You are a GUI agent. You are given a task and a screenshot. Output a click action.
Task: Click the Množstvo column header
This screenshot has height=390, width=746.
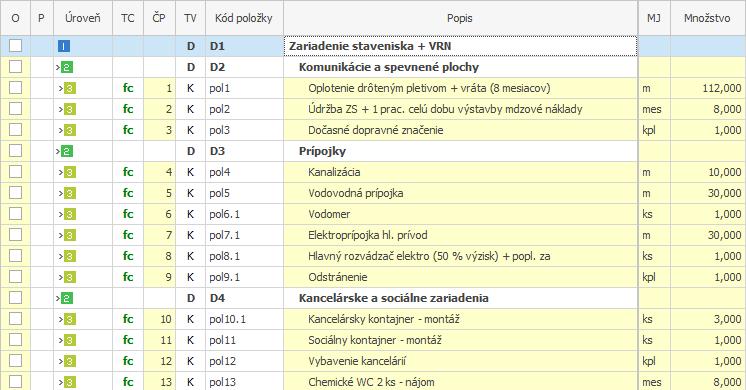(x=707, y=18)
